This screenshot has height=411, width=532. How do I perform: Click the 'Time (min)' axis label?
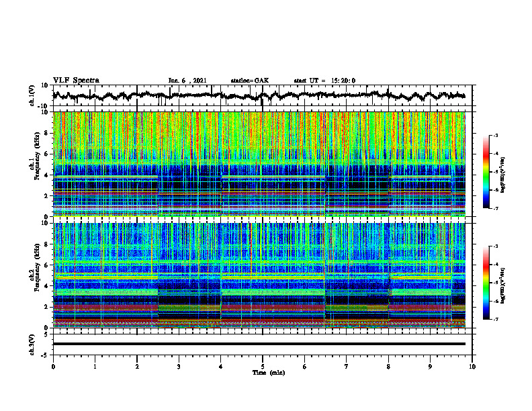(x=269, y=373)
